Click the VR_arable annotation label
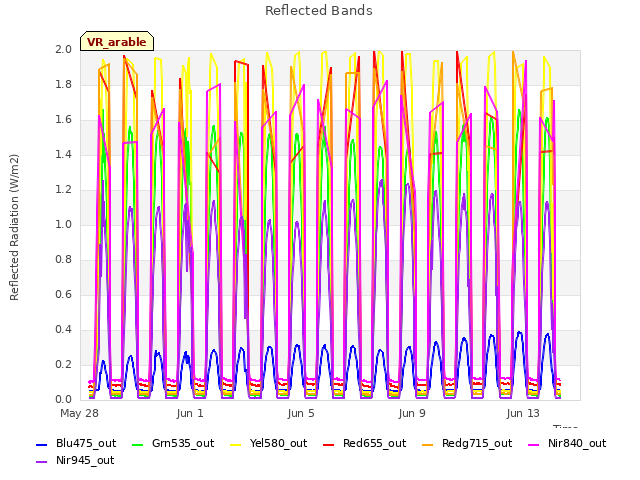This screenshot has width=640, height=480. click(117, 41)
